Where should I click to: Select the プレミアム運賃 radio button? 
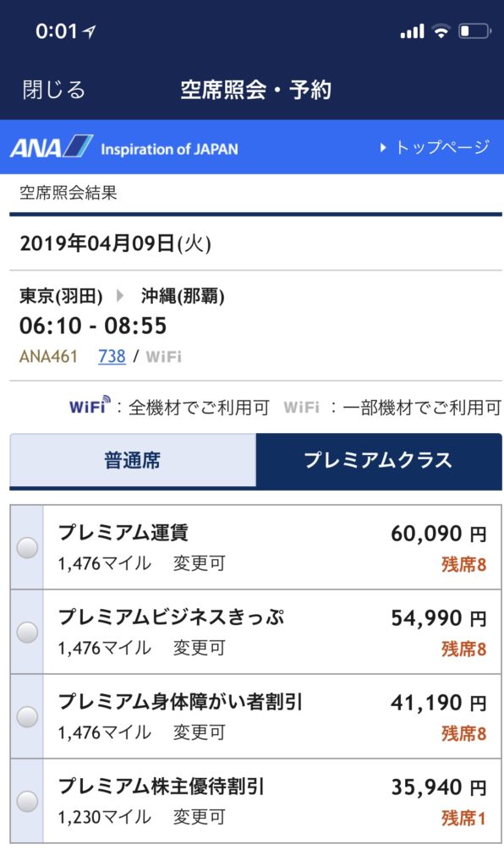point(27,547)
